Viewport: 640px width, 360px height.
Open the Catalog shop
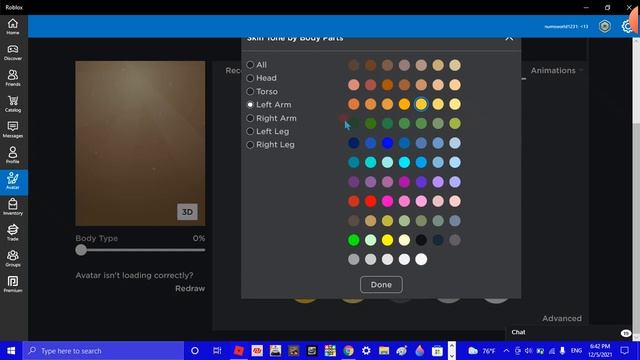pos(13,104)
